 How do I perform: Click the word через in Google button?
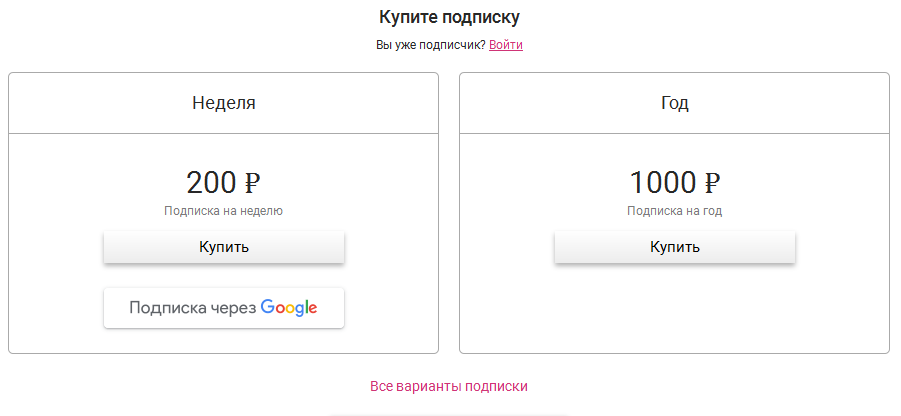(x=234, y=309)
